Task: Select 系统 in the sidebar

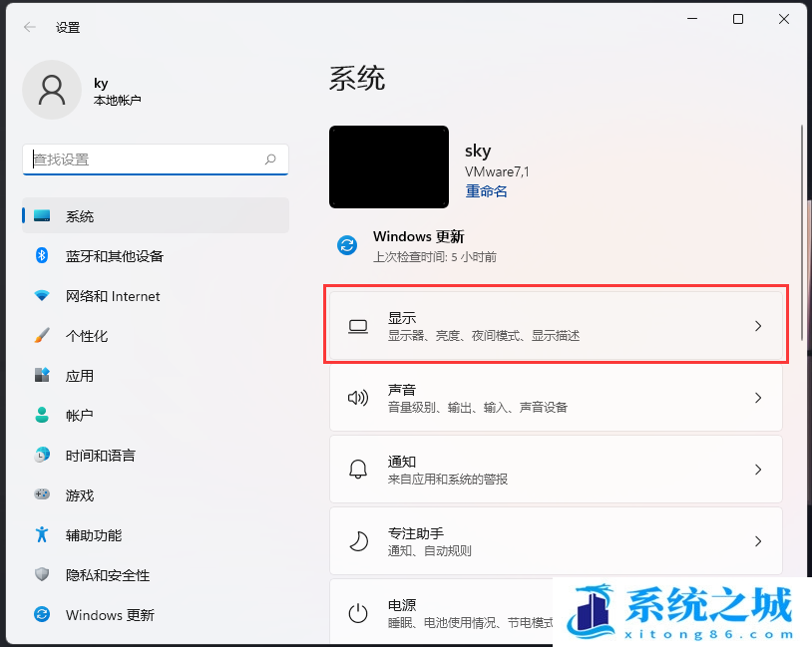Action: click(x=156, y=215)
